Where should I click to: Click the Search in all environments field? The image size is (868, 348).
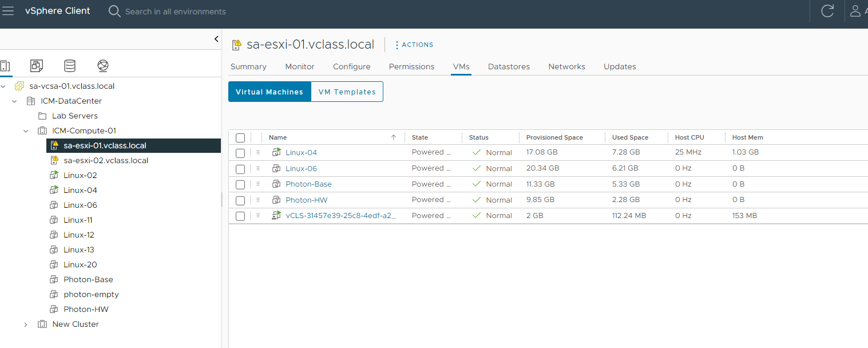pyautogui.click(x=175, y=11)
